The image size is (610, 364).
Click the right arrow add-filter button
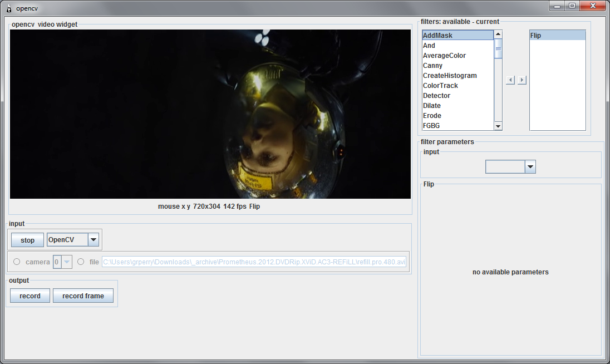(522, 80)
